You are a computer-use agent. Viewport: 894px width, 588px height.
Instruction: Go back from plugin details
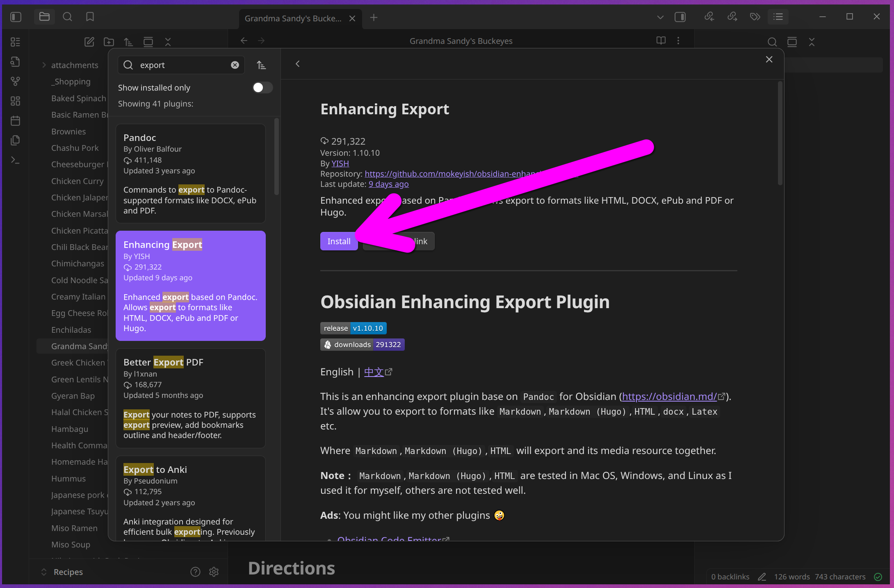click(x=298, y=64)
